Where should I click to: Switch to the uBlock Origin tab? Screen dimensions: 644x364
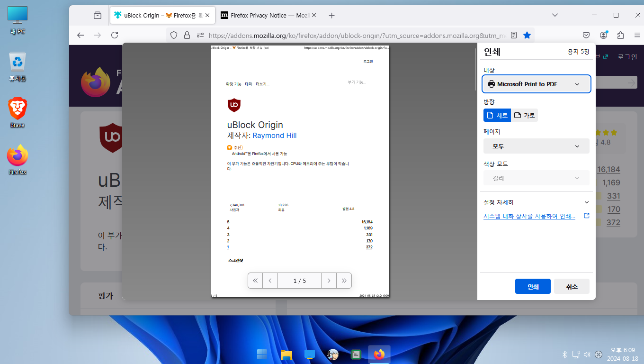click(162, 15)
